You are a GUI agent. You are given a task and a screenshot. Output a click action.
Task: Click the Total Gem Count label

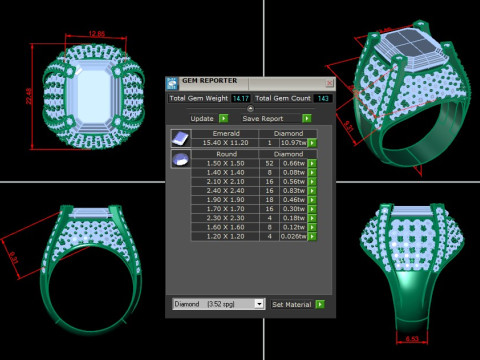(x=283, y=98)
